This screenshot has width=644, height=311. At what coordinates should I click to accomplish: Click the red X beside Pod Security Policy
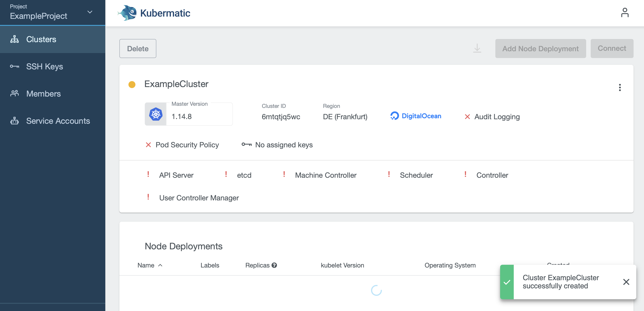pos(148,145)
